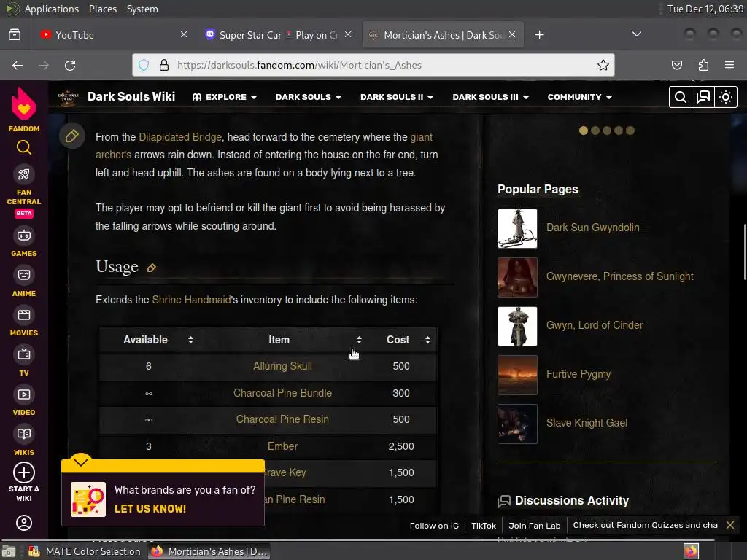This screenshot has height=560, width=747.
Task: Toggle light/dark theme sun icon
Action: pos(726,97)
